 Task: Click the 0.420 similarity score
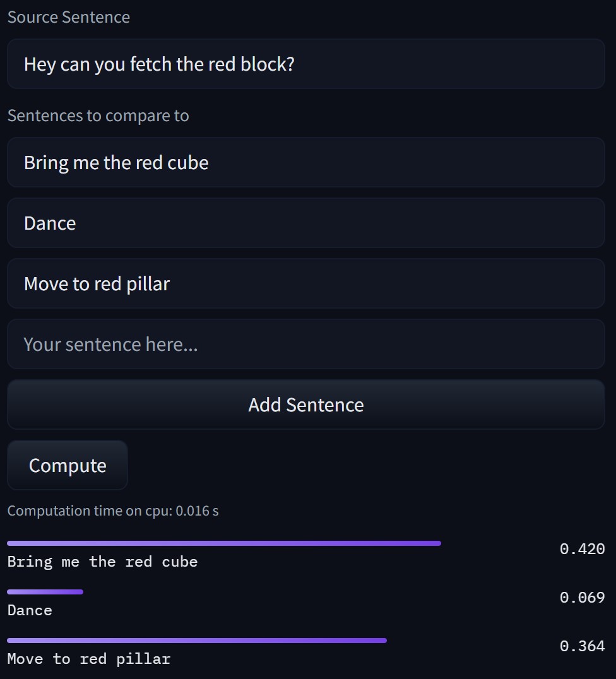coord(582,549)
